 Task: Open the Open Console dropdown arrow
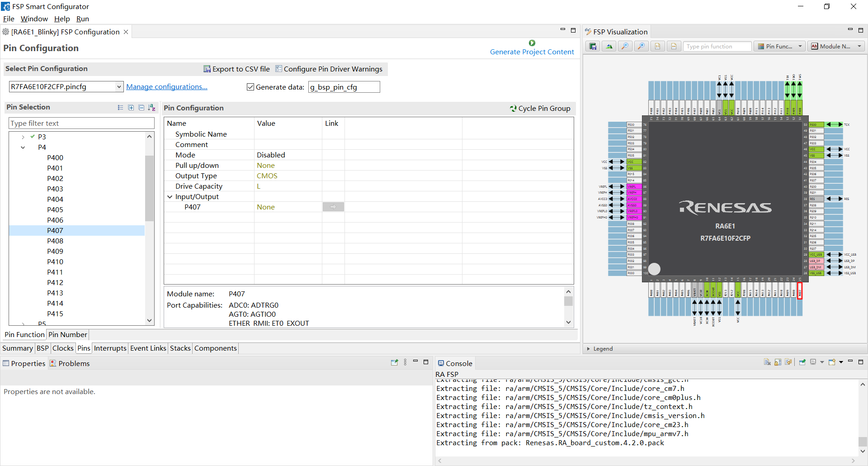841,362
